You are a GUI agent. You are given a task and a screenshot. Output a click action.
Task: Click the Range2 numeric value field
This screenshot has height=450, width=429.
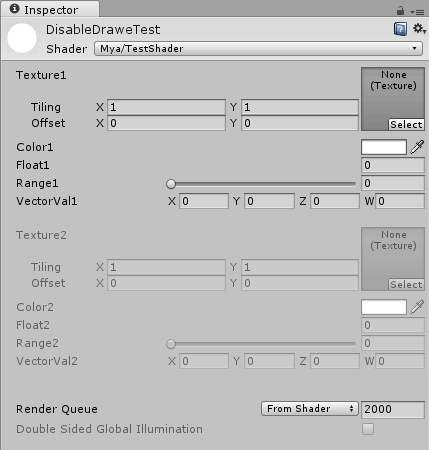coord(393,343)
